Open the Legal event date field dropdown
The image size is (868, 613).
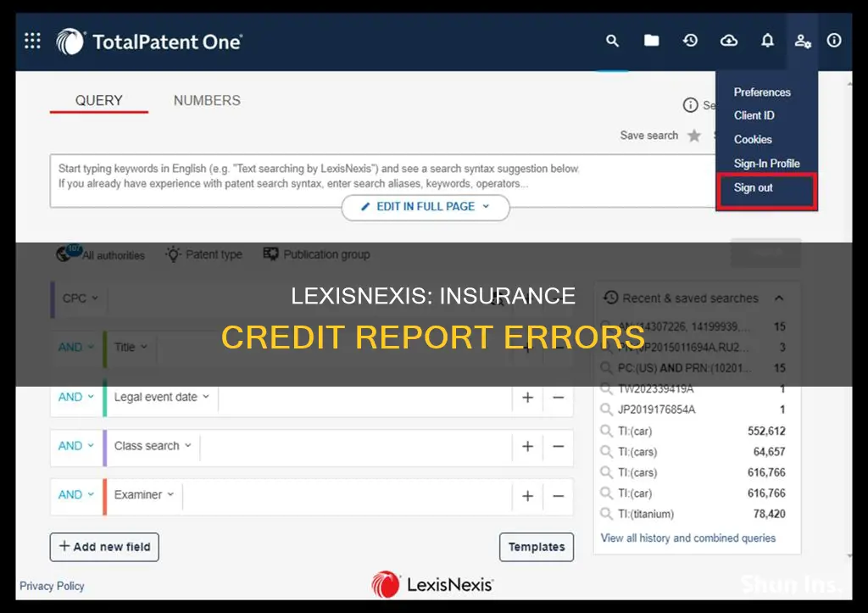162,397
